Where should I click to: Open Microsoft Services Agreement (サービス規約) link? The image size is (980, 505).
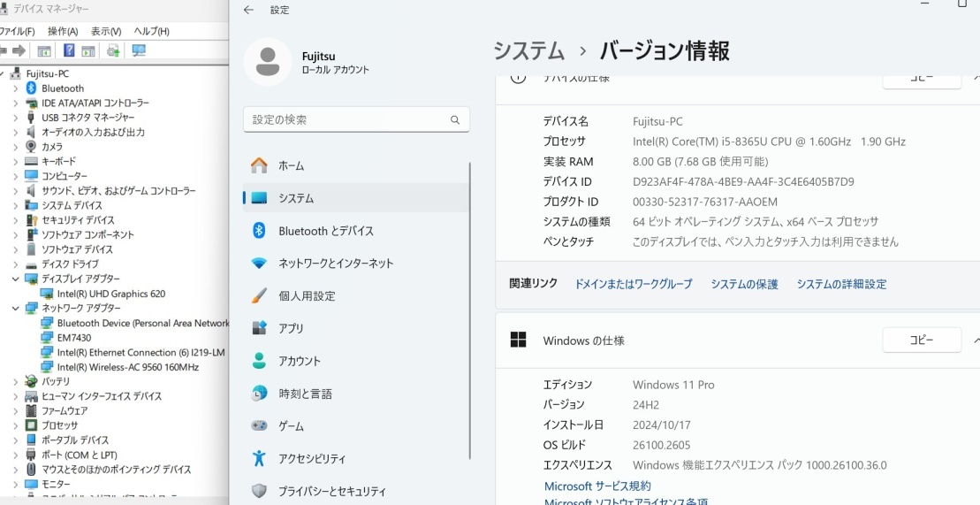click(597, 486)
